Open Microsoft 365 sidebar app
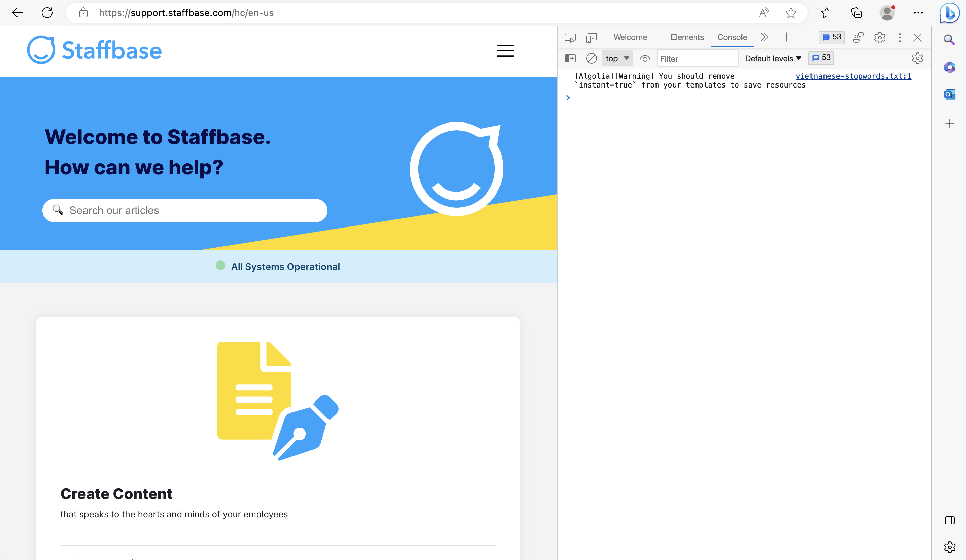966x560 pixels. (949, 67)
